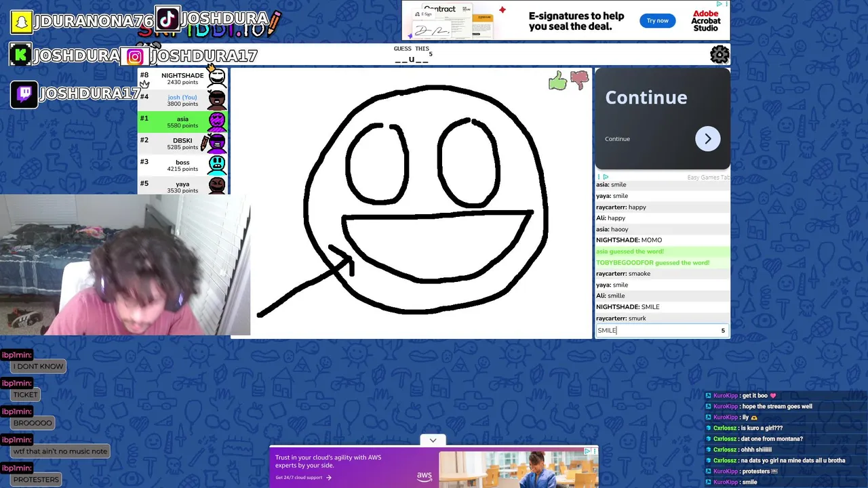Select DBSKI row with 5285 points

[183, 144]
